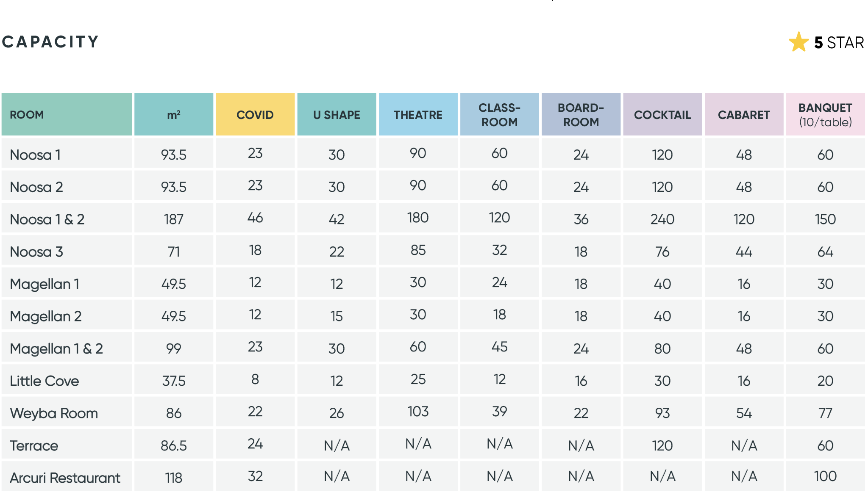868x492 pixels.
Task: Select the CLASS-ROOM column header
Action: [x=500, y=114]
